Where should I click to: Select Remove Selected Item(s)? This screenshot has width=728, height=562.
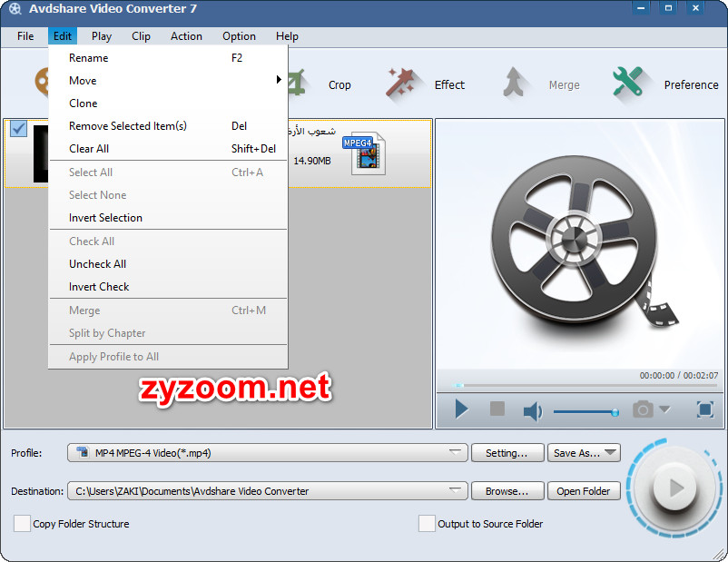(168, 126)
